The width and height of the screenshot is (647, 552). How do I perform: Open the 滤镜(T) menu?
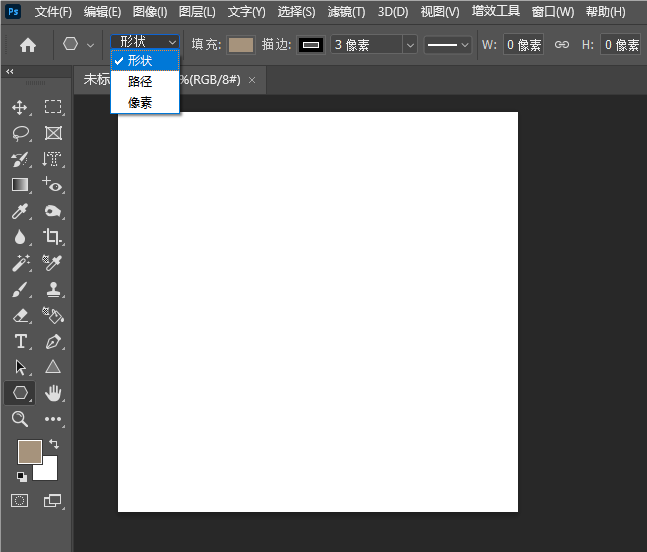[x=347, y=12]
